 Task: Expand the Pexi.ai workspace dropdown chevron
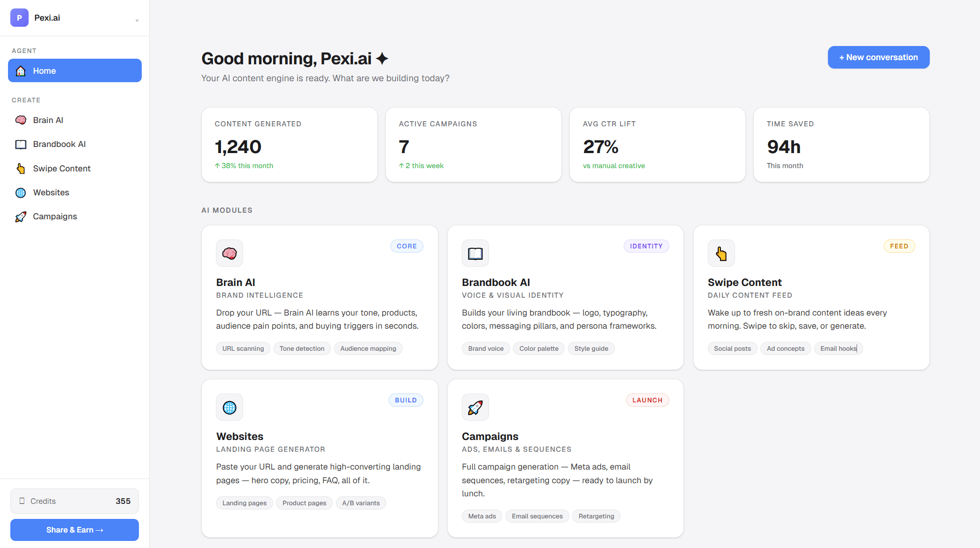click(x=137, y=20)
